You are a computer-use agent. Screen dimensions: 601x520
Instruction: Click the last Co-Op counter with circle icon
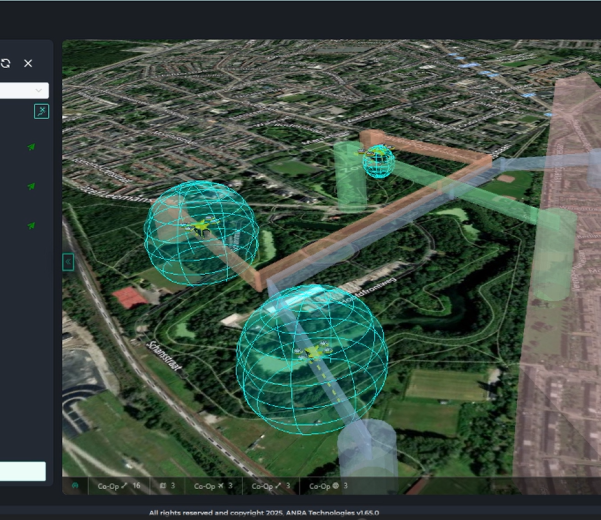coord(328,486)
